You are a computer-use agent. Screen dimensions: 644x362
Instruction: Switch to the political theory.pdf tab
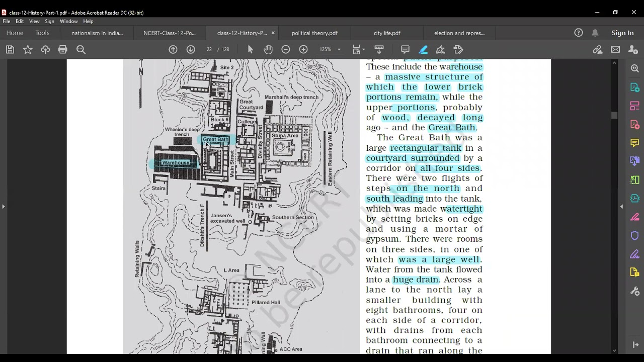(x=314, y=33)
